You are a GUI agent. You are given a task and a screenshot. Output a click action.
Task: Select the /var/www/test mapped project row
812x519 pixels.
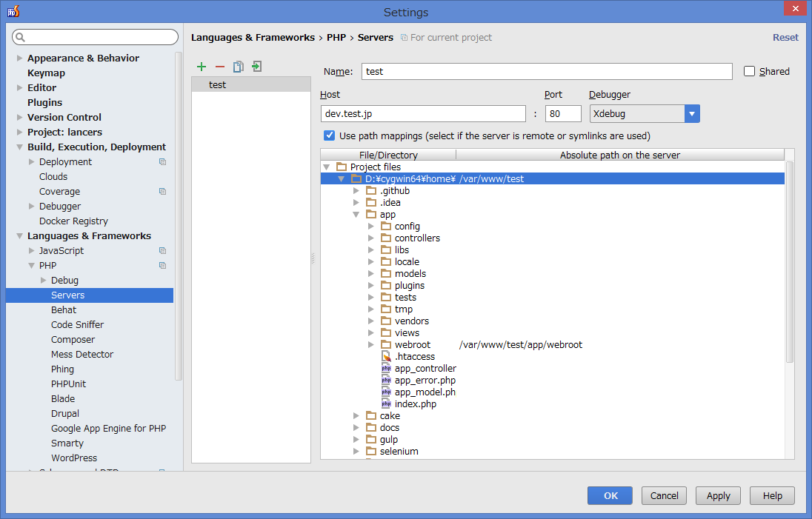point(552,178)
